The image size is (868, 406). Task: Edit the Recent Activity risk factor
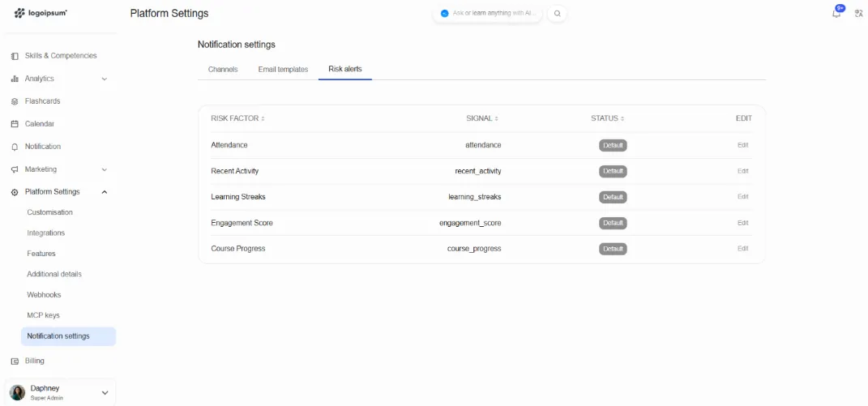[743, 171]
